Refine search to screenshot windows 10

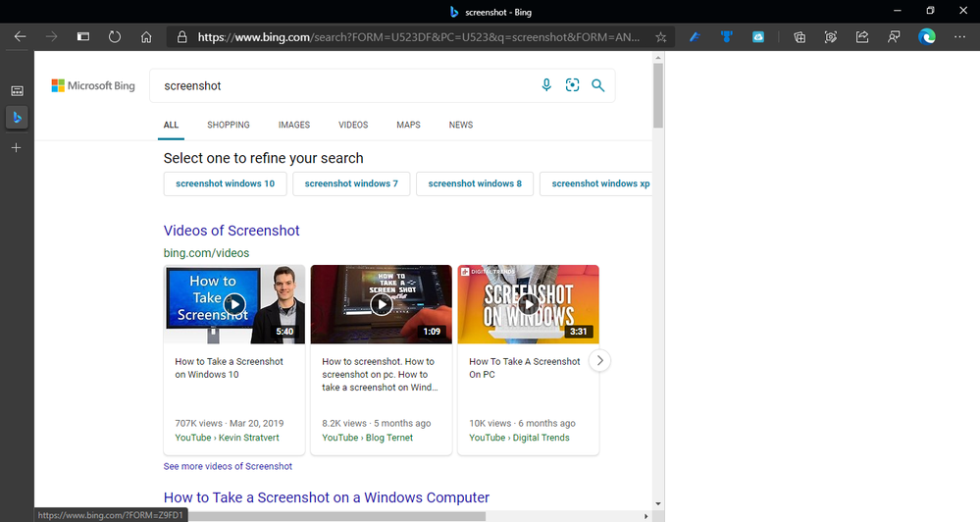click(225, 183)
